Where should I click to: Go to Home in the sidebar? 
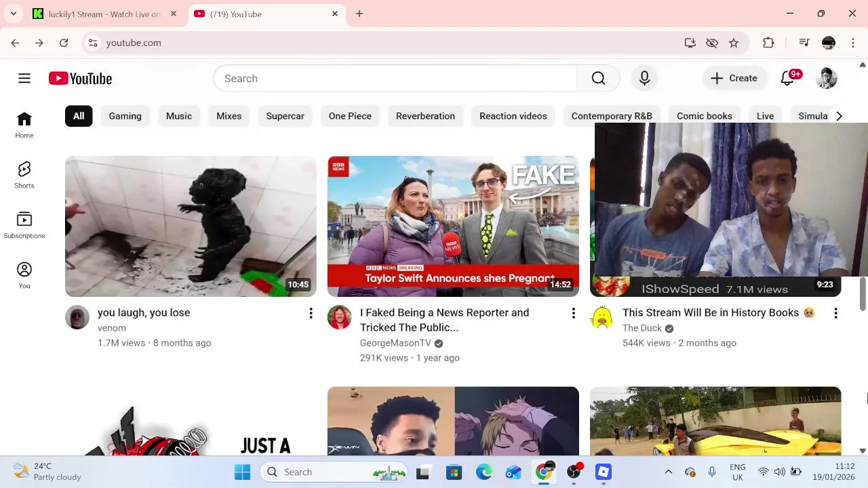(24, 125)
